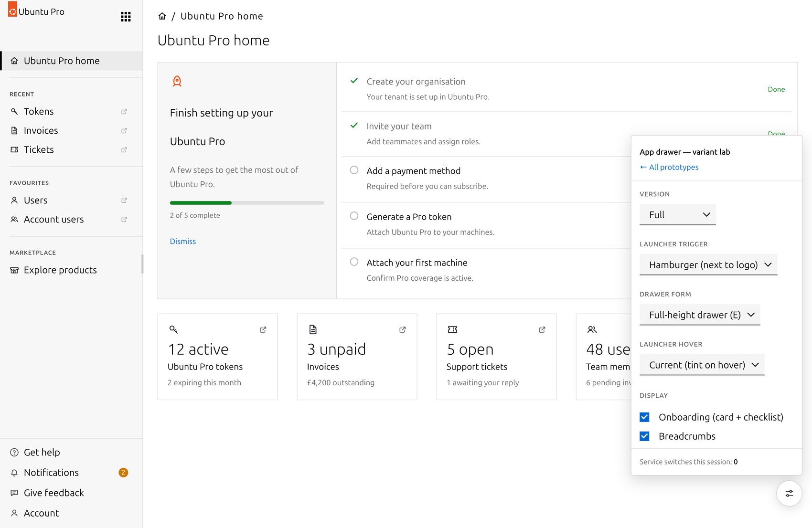Uncheck Onboarding (card + checklist) checkbox
Image resolution: width=812 pixels, height=528 pixels.
[x=644, y=417]
